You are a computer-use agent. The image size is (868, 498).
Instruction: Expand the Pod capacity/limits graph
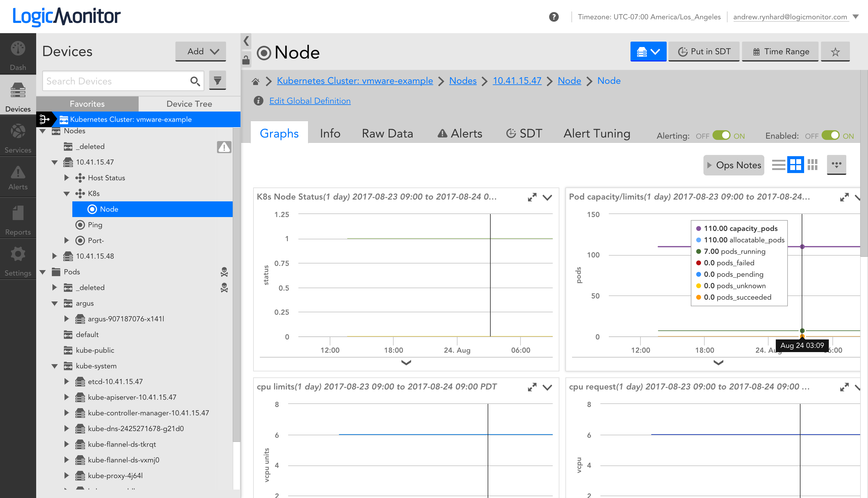pos(845,197)
